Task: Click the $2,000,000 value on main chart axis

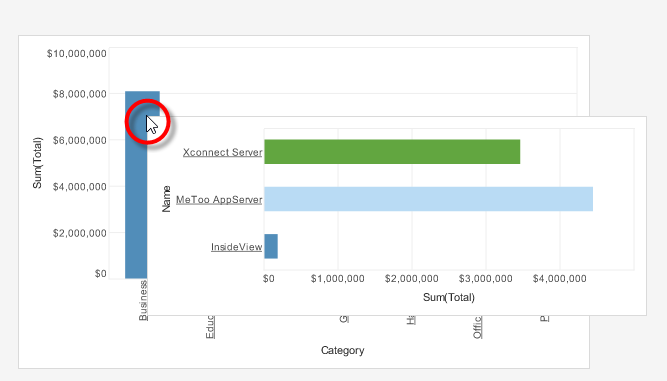Action: 80,233
